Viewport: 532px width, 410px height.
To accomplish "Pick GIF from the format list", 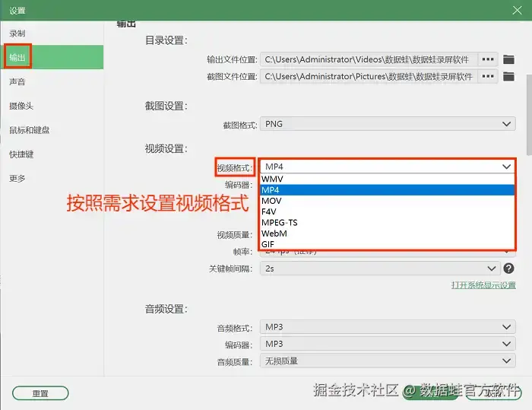I will (387, 244).
